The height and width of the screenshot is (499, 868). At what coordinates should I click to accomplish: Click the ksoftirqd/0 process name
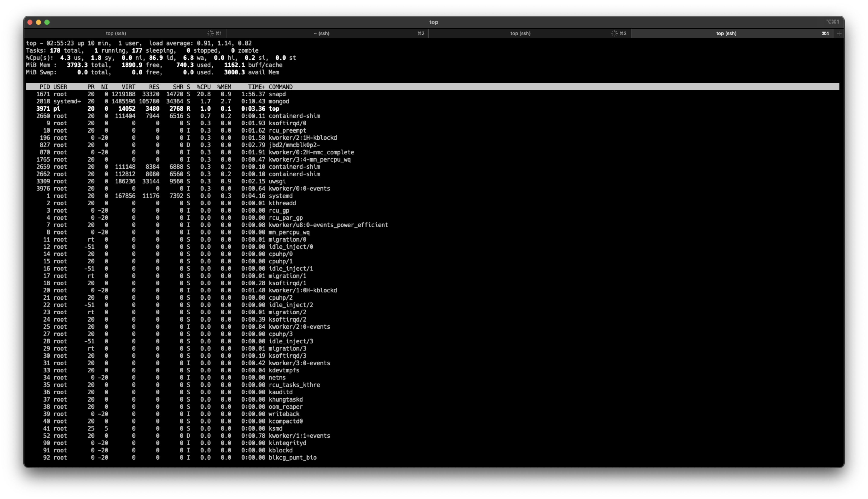point(287,123)
